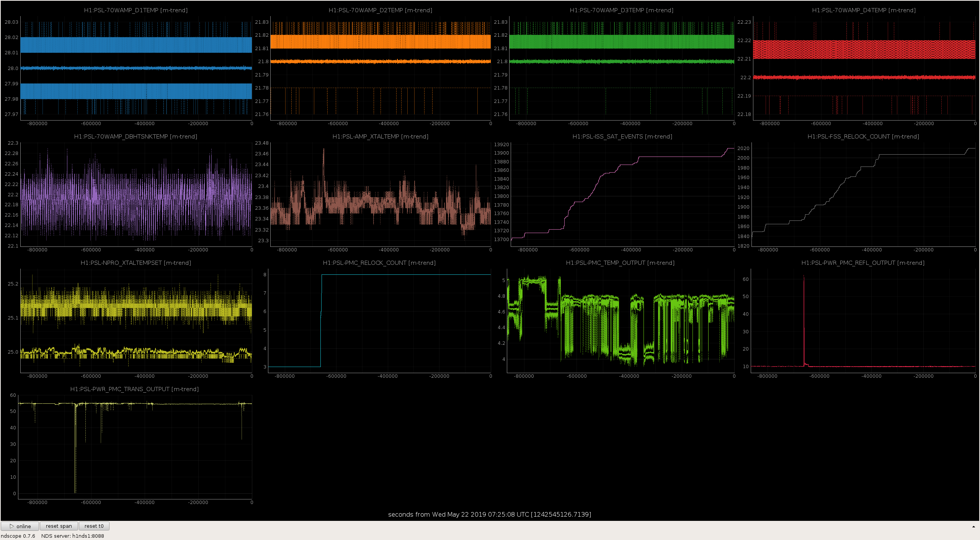Click inside the green D3TEMP trend plot
The image size is (980, 540).
622,68
